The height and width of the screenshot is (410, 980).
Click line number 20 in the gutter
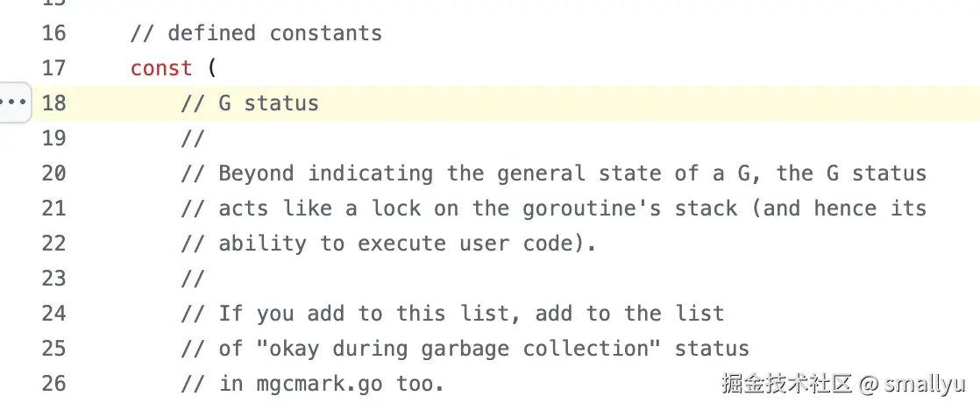point(53,173)
